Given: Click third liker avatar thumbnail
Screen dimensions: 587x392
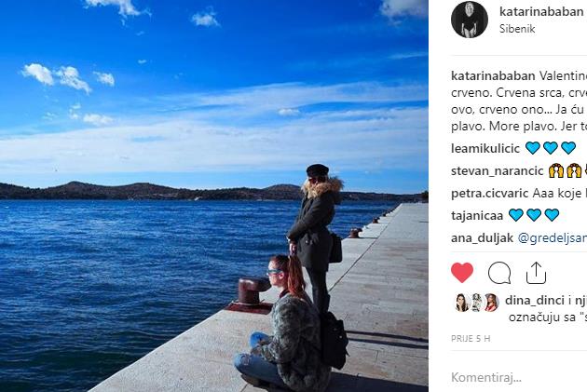Looking at the screenshot, I should [491, 303].
